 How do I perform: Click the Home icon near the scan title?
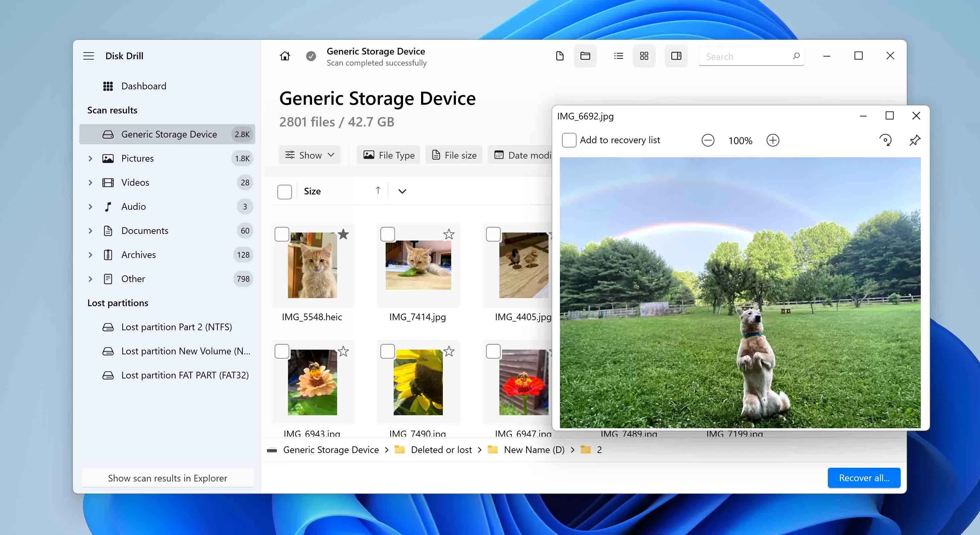tap(285, 56)
